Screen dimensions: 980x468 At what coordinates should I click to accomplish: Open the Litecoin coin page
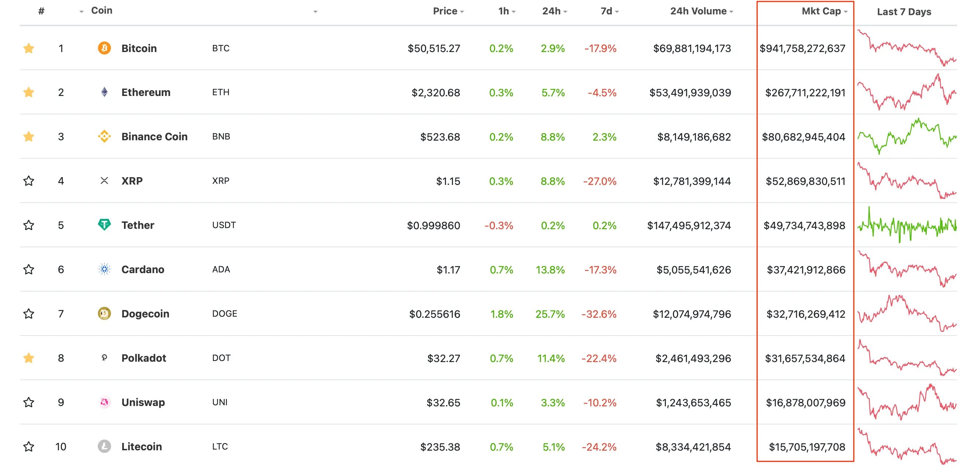(x=142, y=446)
